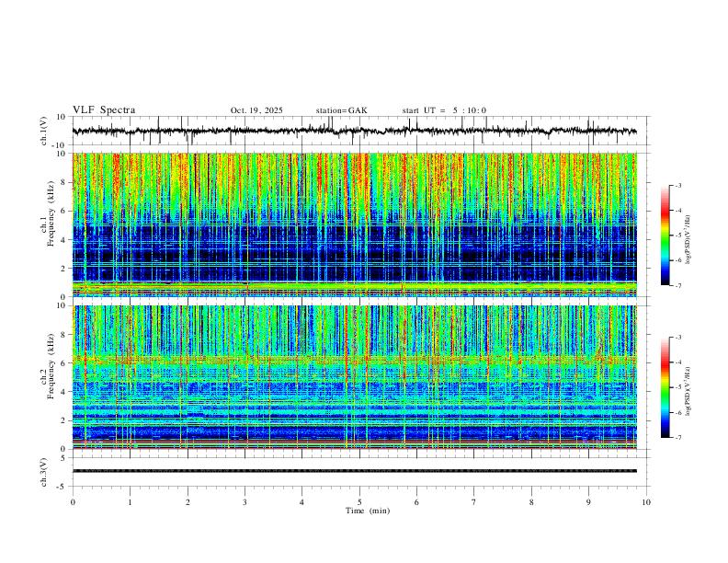Click the 6 kHz band in the ch.2 spectrogram
Image resolution: width=728 pixels, height=563 pixels.
tap(354, 360)
